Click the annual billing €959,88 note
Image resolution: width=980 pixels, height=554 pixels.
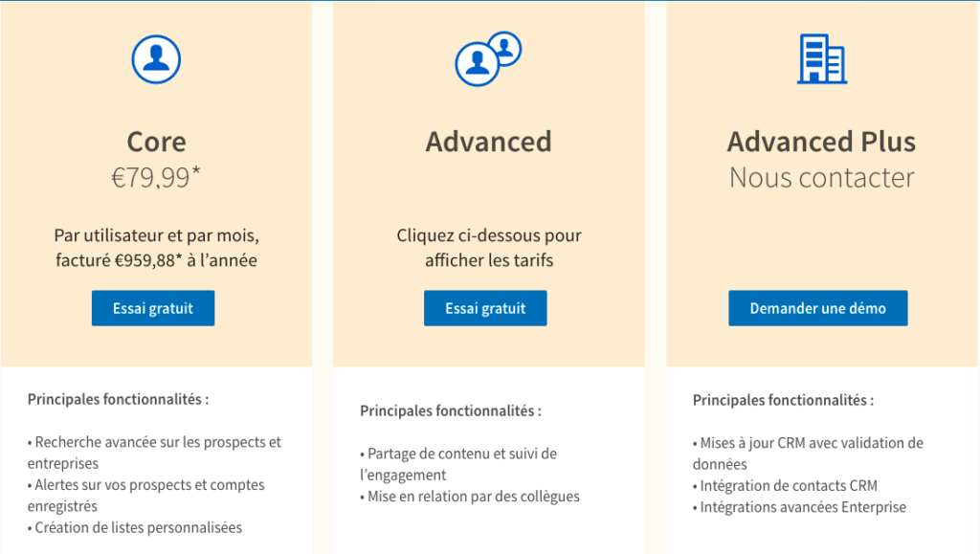tap(156, 259)
